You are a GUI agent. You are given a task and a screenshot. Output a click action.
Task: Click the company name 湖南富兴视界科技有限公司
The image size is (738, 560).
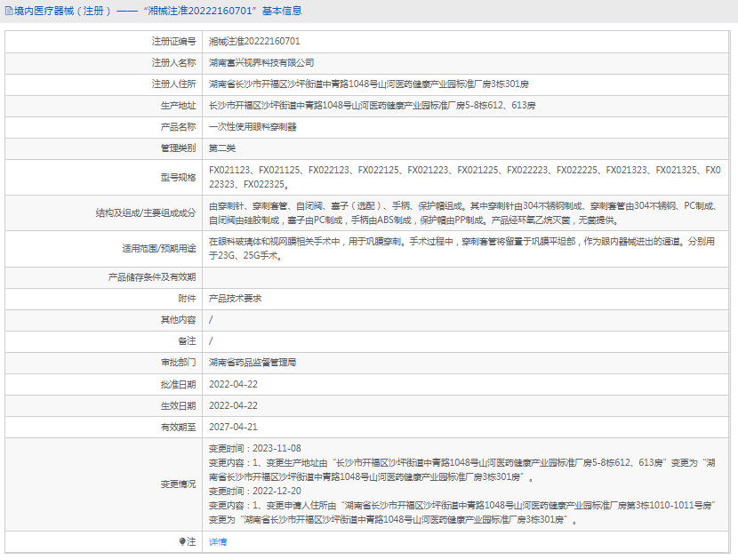click(261, 62)
